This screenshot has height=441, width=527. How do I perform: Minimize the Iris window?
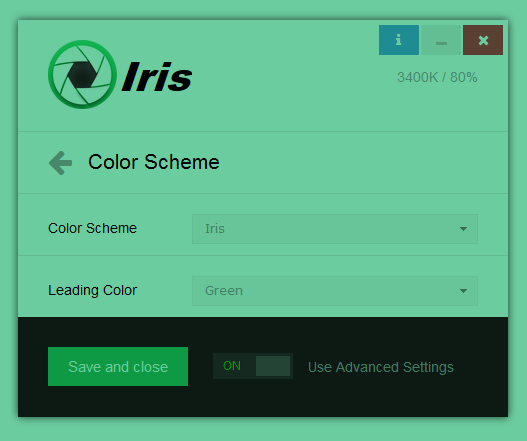(x=441, y=40)
